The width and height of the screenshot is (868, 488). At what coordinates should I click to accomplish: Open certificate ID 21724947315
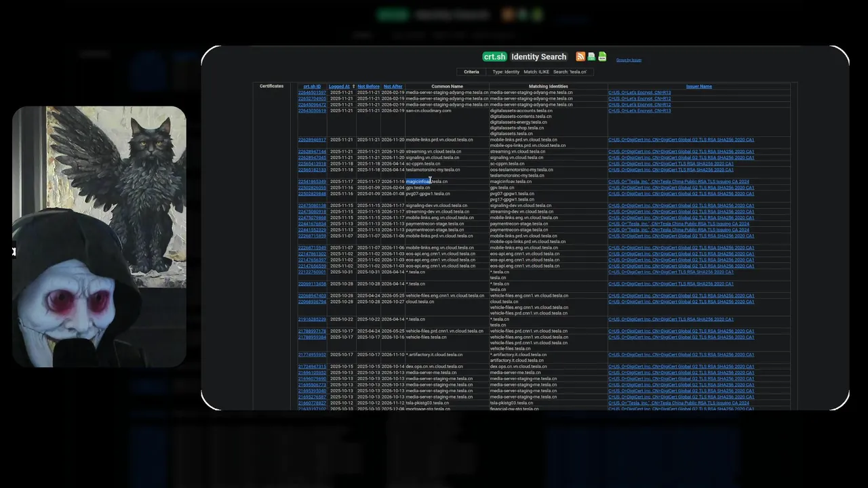312,367
